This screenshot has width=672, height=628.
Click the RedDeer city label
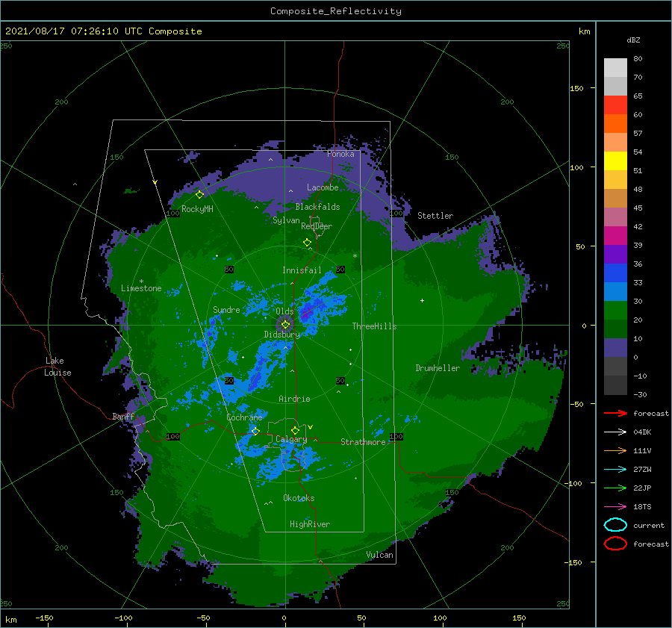tap(317, 226)
